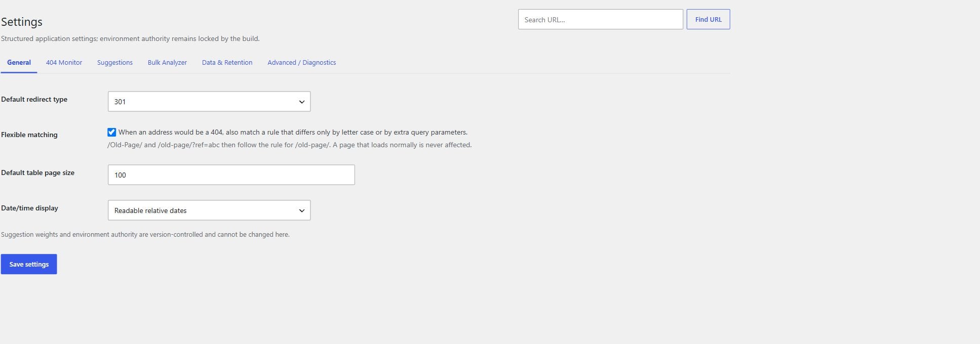Uncheck the Flexible matching checkbox
The width and height of the screenshot is (980, 344).
[x=111, y=132]
